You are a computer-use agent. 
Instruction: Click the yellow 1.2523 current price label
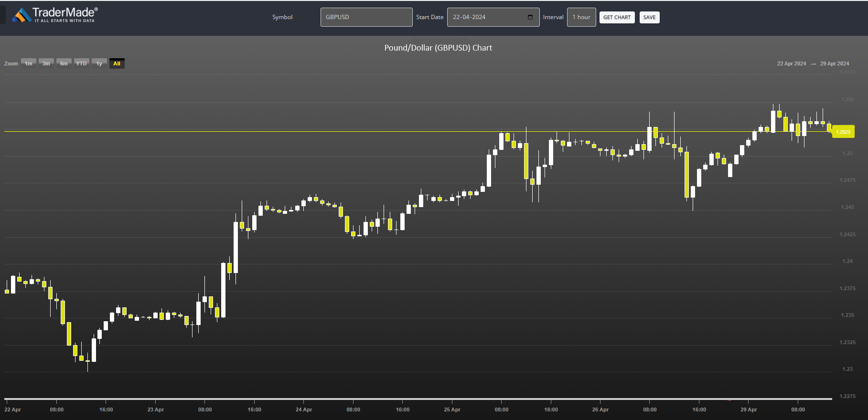click(x=843, y=132)
